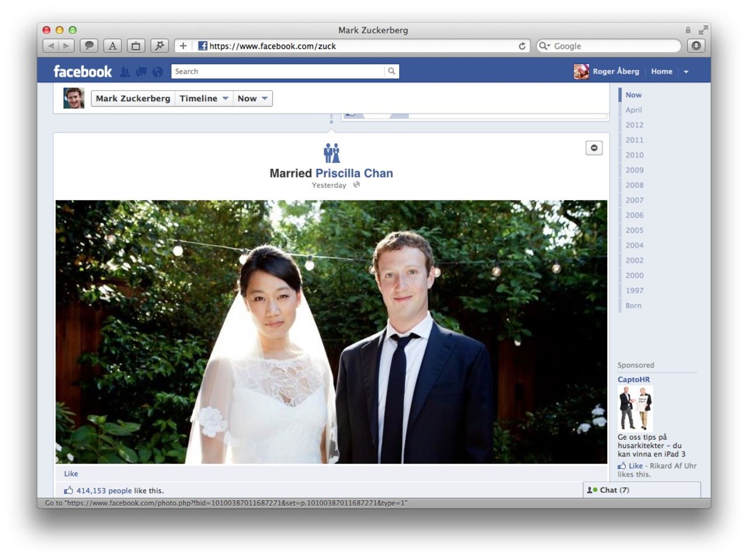The width and height of the screenshot is (748, 560).
Task: Click inside the Search input field
Action: (x=263, y=71)
